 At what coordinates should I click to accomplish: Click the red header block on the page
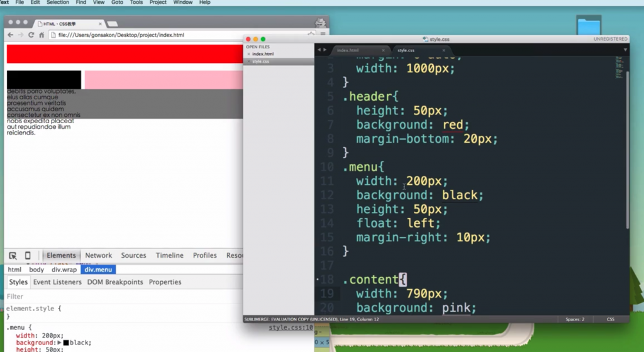click(125, 54)
